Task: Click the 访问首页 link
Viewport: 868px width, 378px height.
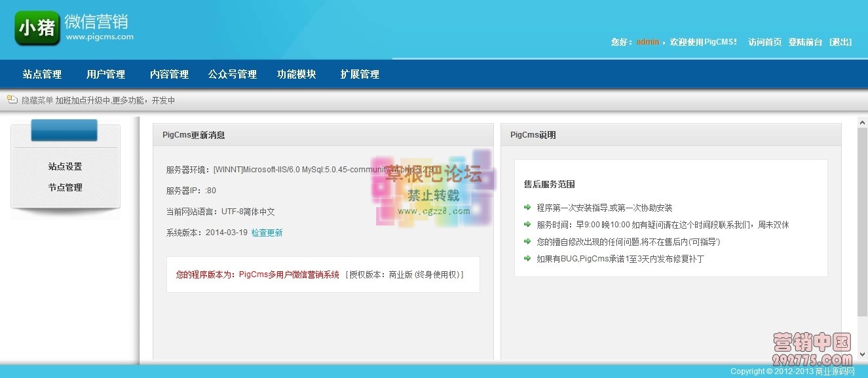Action: tap(764, 41)
